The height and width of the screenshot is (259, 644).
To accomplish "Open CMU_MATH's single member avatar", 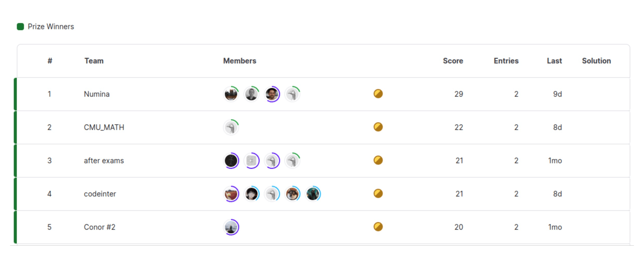I will click(231, 127).
